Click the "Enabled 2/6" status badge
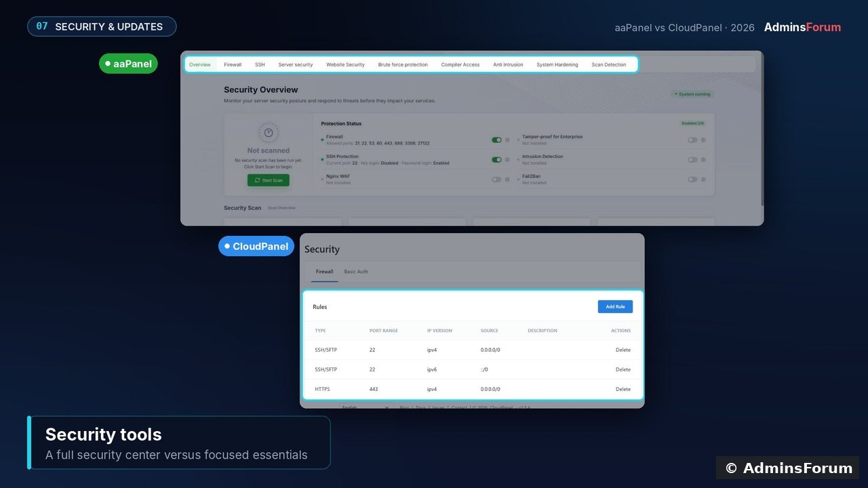This screenshot has height=488, width=868. point(692,123)
